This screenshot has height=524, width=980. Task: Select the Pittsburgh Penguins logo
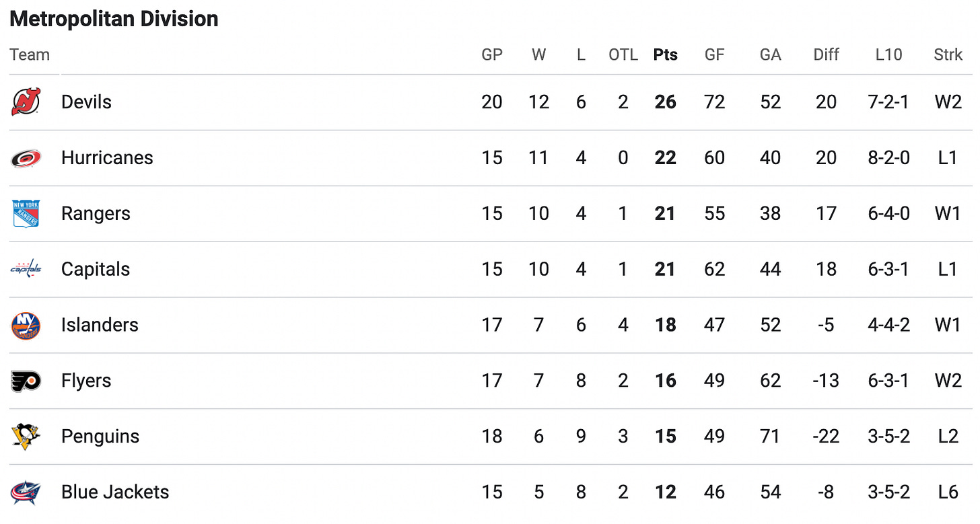pyautogui.click(x=26, y=437)
